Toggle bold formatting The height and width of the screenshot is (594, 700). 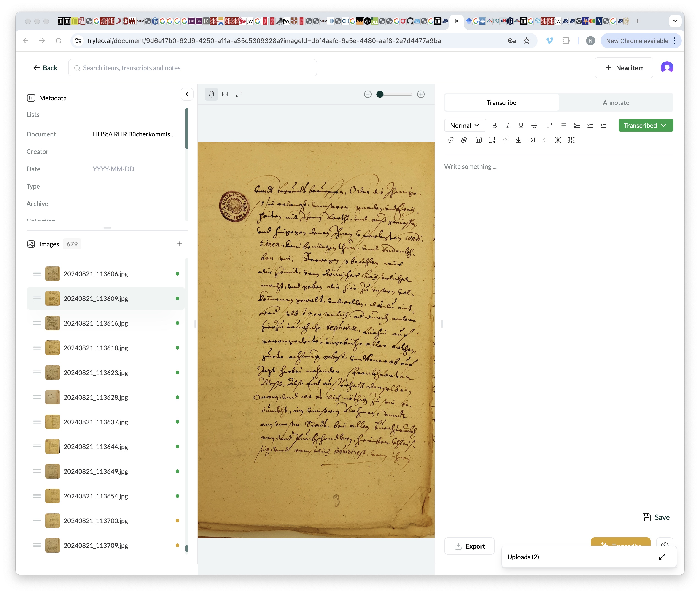click(494, 126)
